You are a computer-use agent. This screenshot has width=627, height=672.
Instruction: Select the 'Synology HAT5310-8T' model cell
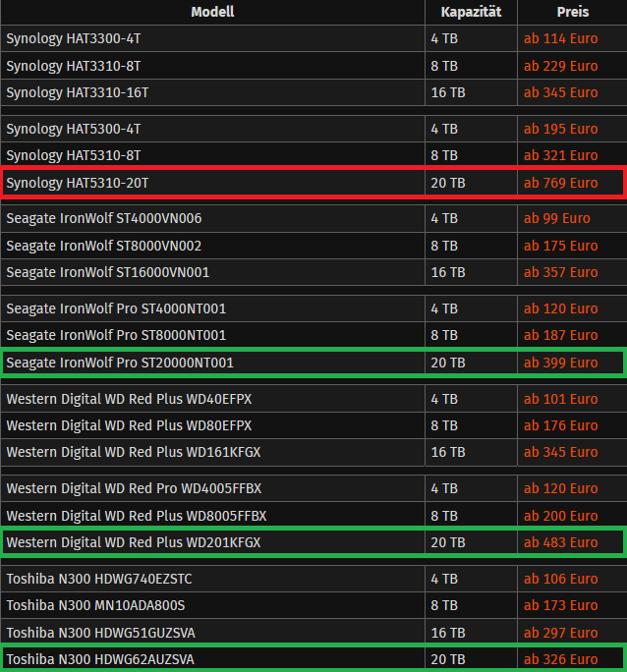tap(212, 155)
